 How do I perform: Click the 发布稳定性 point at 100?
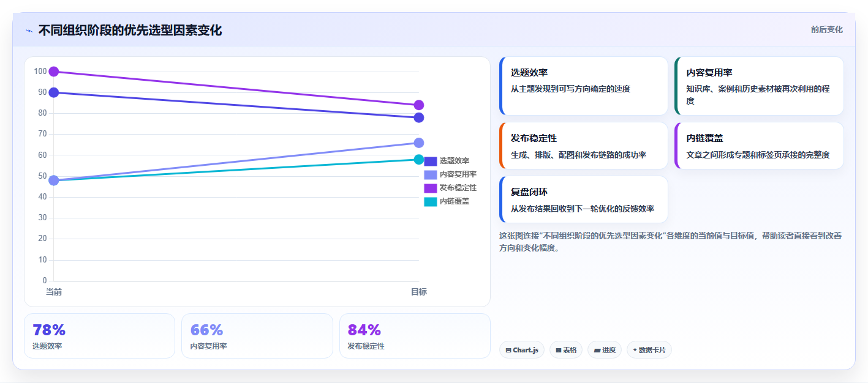pyautogui.click(x=54, y=72)
